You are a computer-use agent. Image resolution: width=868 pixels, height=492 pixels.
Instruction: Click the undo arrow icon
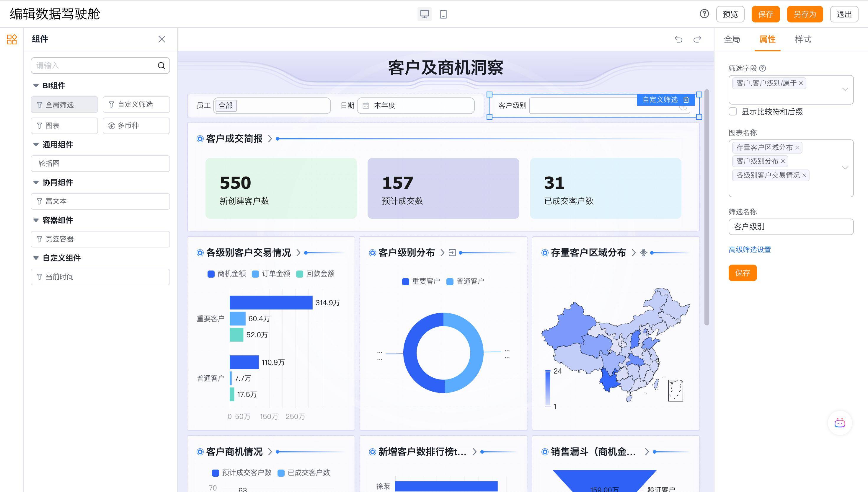(x=678, y=40)
